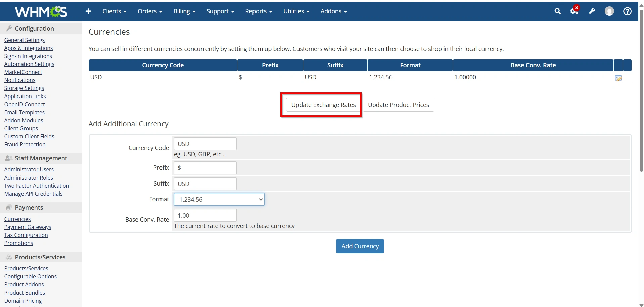
Task: Click the Currency Code input field
Action: (205, 144)
